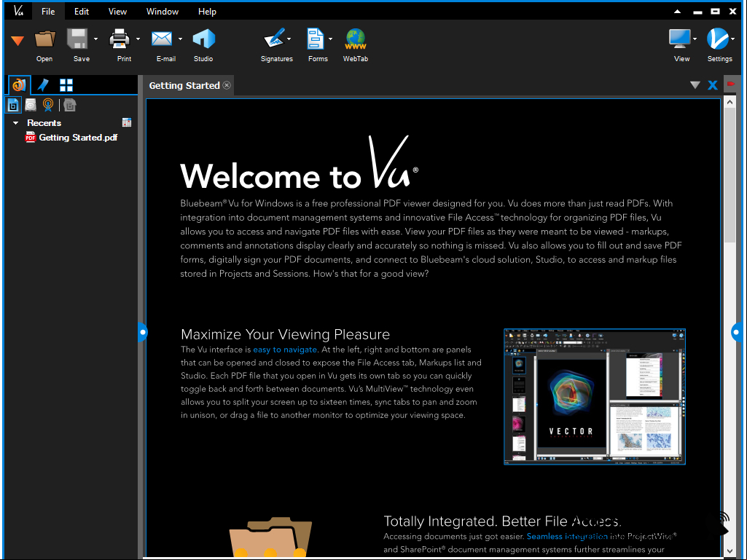Follow the 'easy to navigate' link

point(285,350)
